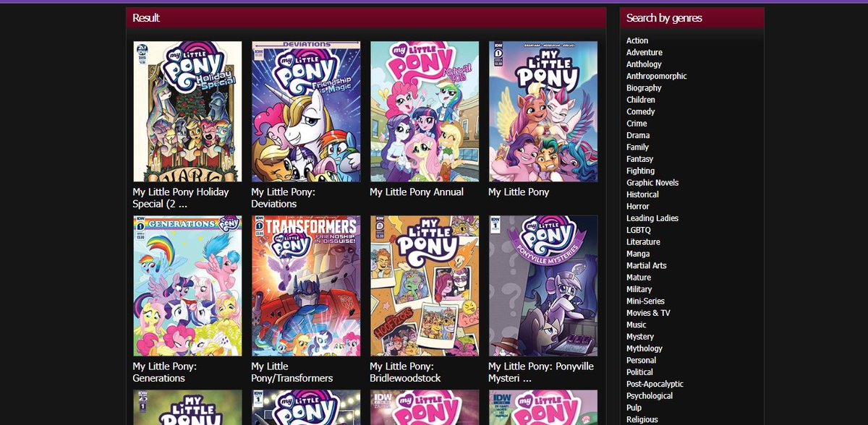Select the Historical genre
The height and width of the screenshot is (425, 868).
(642, 194)
